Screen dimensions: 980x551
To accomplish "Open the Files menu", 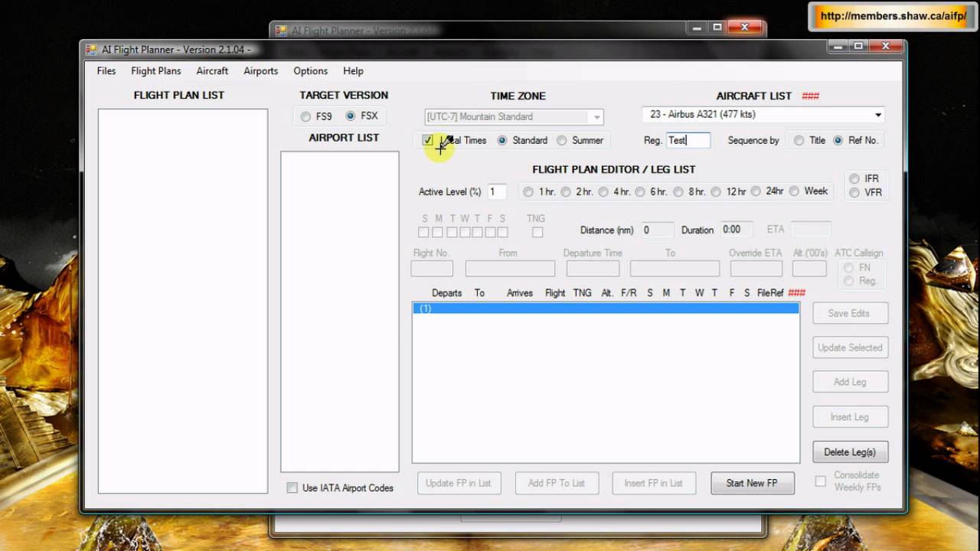I will pyautogui.click(x=106, y=71).
